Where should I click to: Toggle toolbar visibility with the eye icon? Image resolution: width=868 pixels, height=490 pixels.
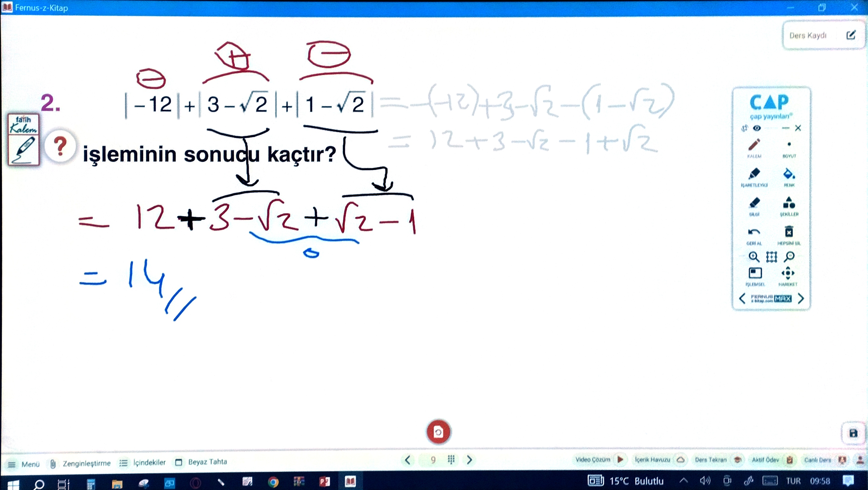pyautogui.click(x=757, y=128)
